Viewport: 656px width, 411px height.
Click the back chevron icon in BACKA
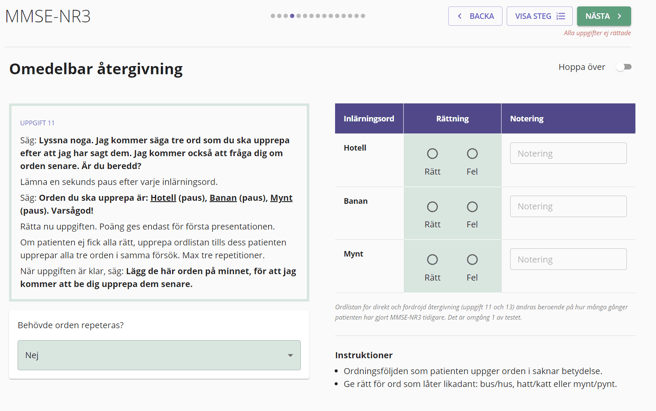coord(459,16)
